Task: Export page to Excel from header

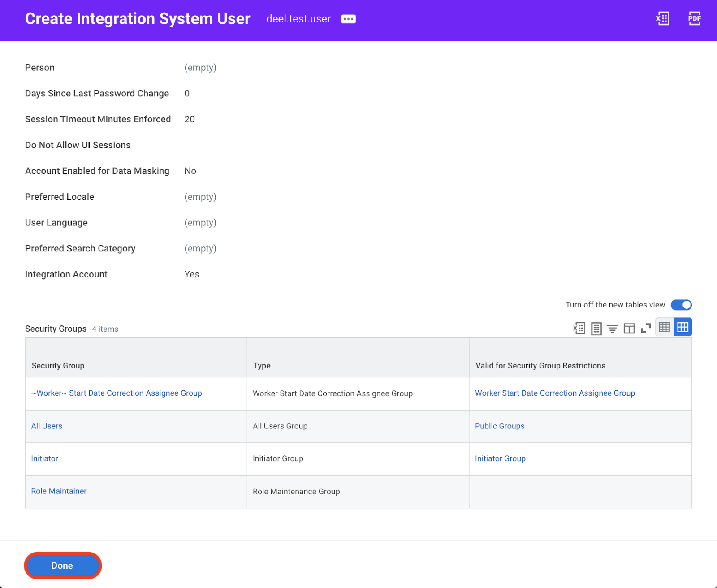Action: 662,18
